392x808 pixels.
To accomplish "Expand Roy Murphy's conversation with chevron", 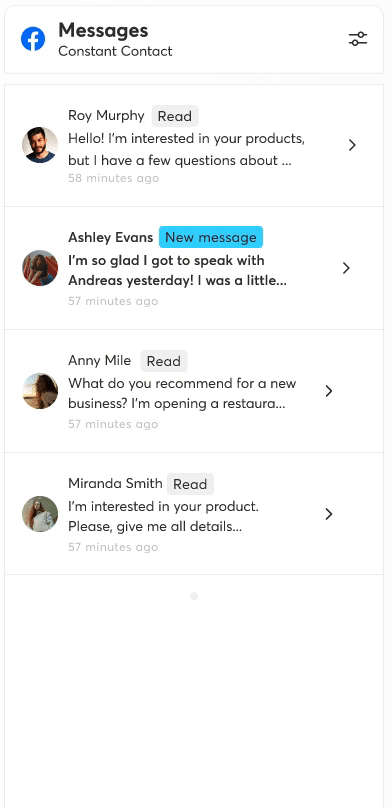I will [352, 145].
